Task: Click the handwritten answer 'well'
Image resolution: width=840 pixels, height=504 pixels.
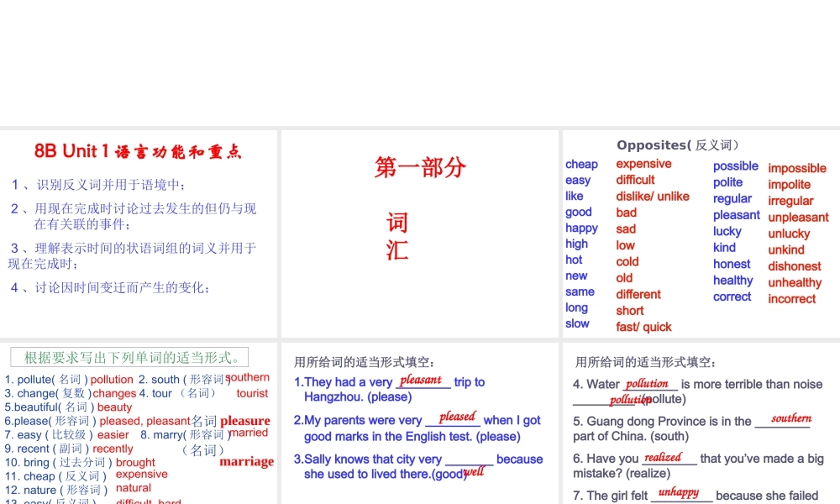Action: 474,472
